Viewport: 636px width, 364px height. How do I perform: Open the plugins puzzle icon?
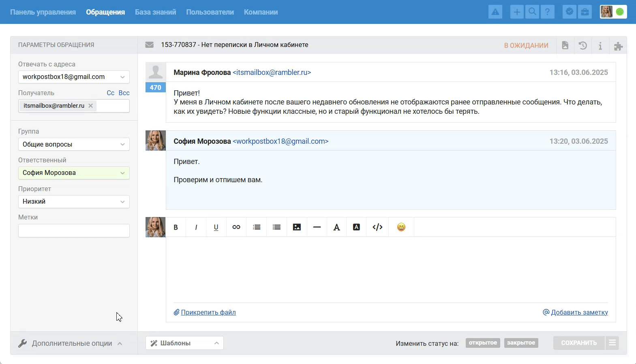618,46
